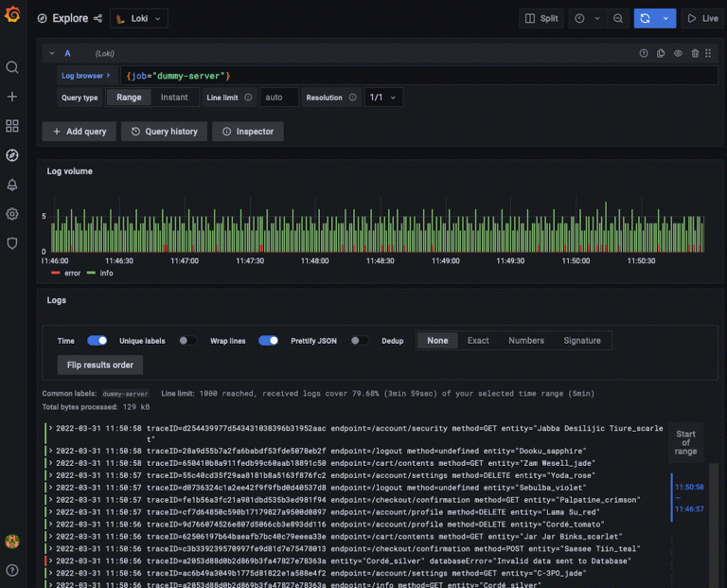Zoom out time range with magnifier icon

click(x=618, y=18)
